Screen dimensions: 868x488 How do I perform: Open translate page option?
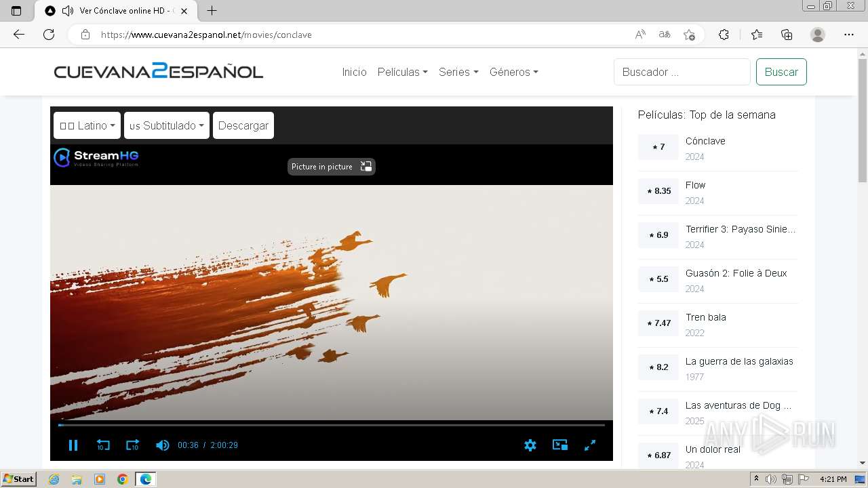(665, 35)
